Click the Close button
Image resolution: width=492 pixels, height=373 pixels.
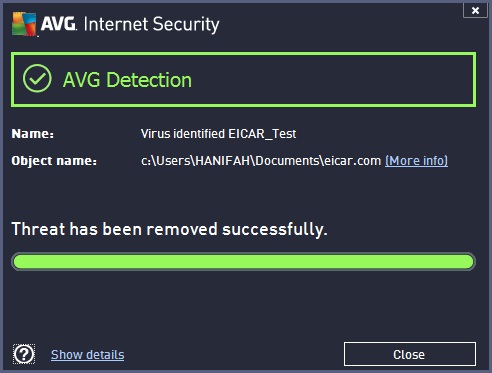click(410, 354)
